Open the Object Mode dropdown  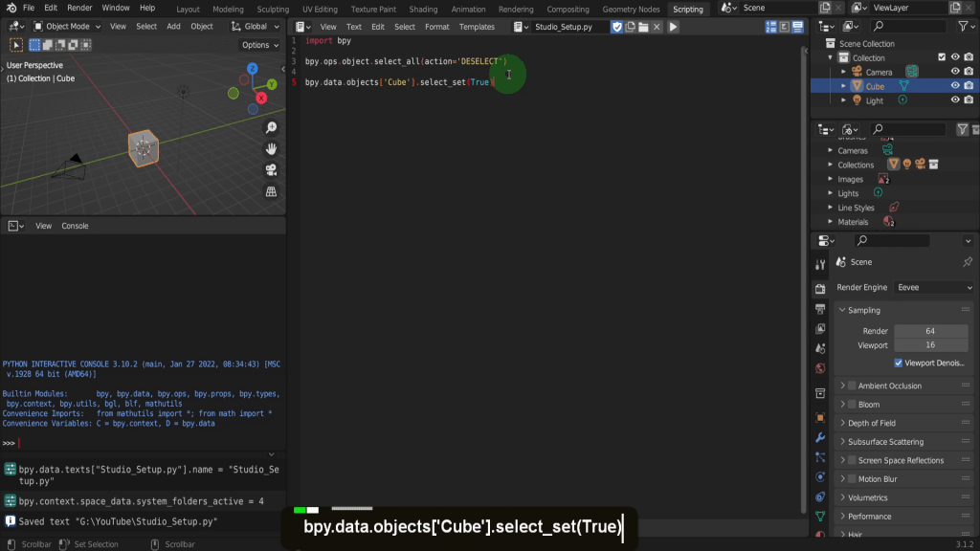pos(67,27)
